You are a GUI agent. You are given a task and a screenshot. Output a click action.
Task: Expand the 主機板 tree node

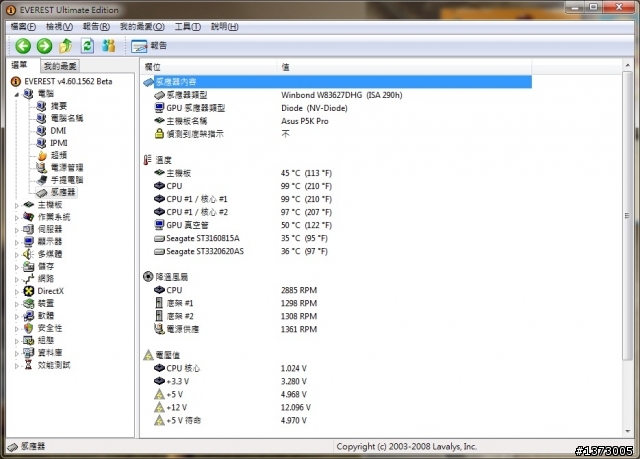point(17,205)
